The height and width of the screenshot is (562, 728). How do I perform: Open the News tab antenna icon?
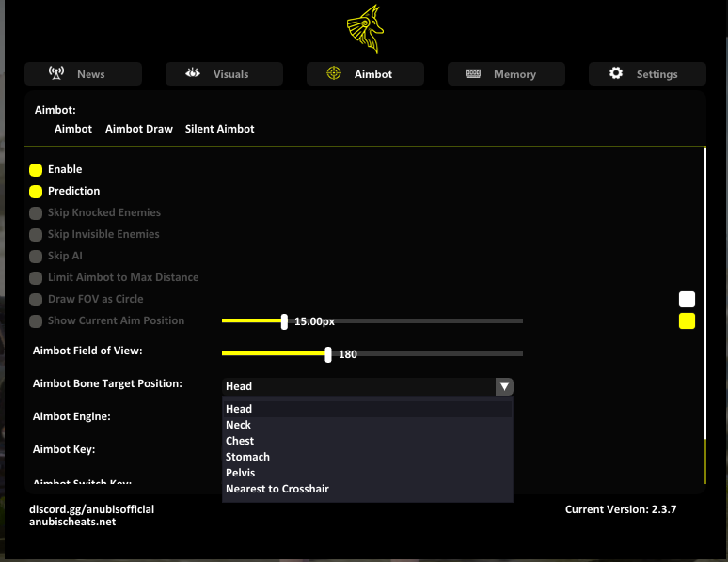pyautogui.click(x=56, y=73)
